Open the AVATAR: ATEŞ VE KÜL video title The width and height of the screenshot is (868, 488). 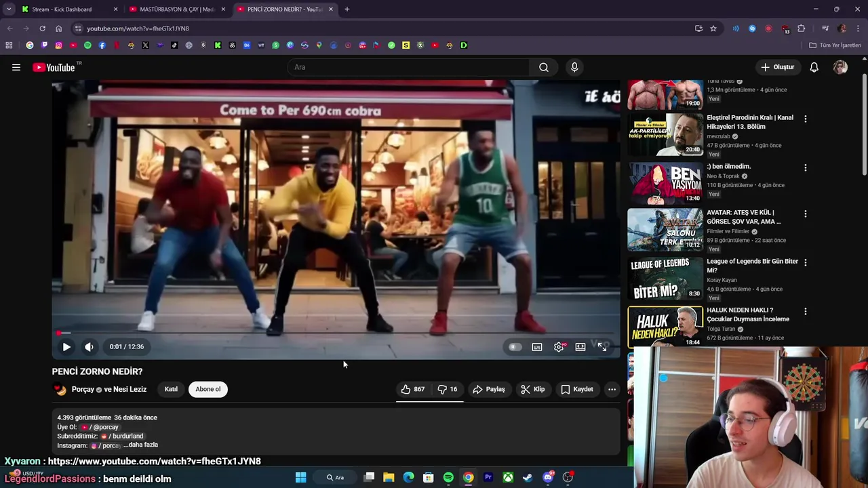[744, 217]
